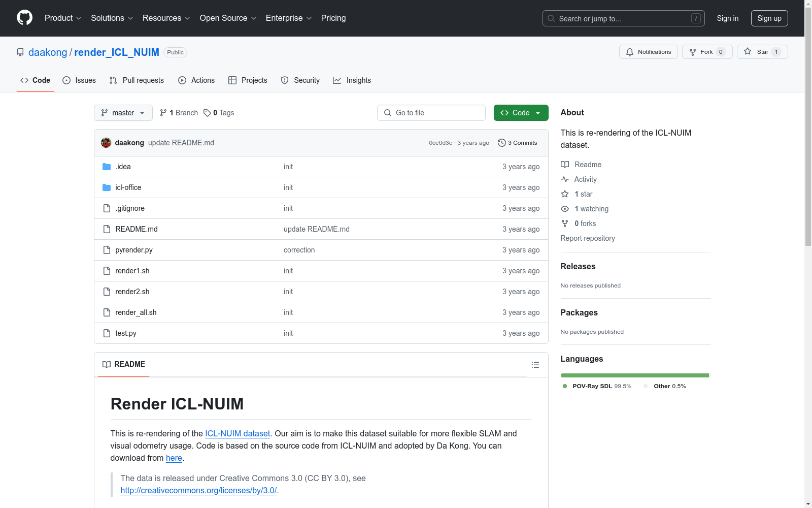812x508 pixels.
Task: Click the Sign up button
Action: pyautogui.click(x=769, y=18)
